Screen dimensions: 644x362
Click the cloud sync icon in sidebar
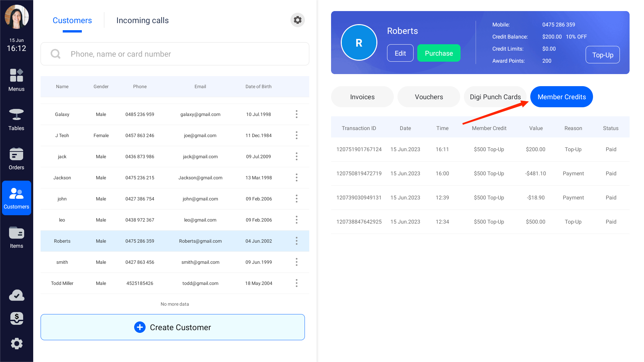tap(16, 295)
